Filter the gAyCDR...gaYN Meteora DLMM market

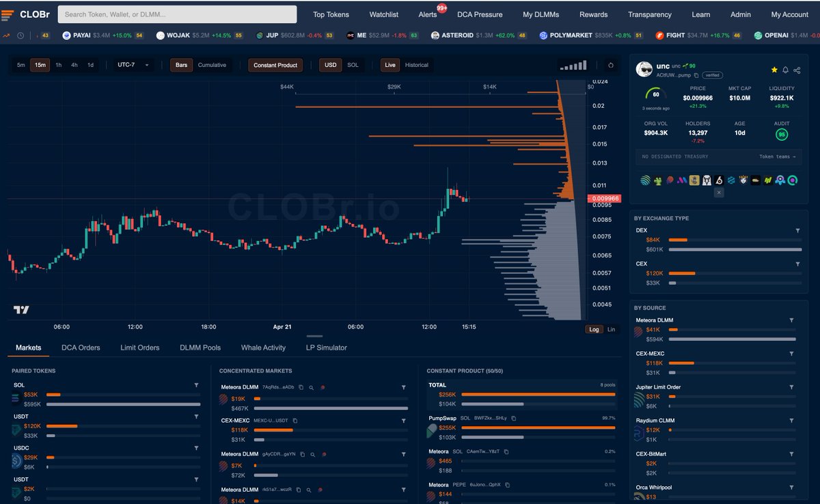(404, 453)
